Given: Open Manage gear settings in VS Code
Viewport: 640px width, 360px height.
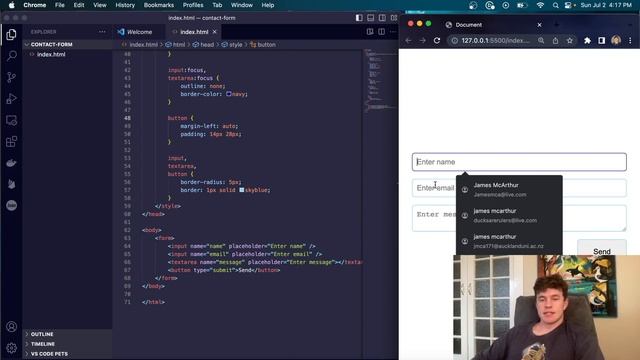Looking at the screenshot, I should pos(11,348).
